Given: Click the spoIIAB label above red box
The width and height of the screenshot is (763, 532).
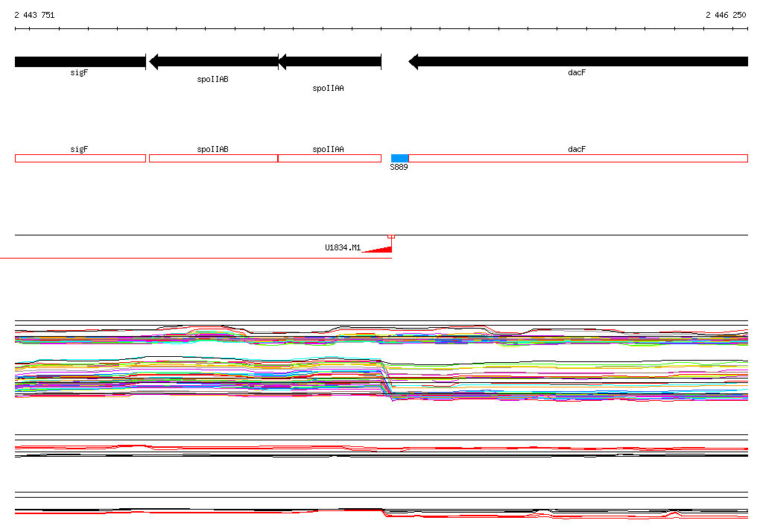Looking at the screenshot, I should click(212, 149).
